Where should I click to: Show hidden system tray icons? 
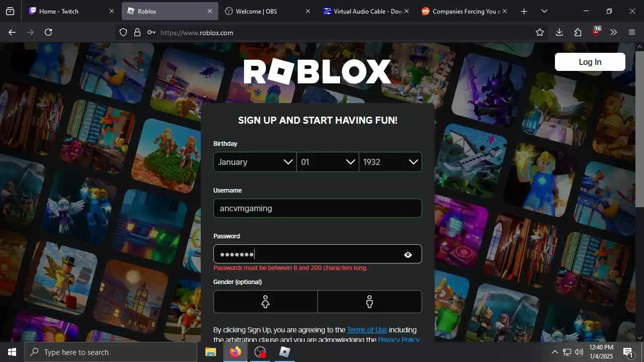click(554, 352)
